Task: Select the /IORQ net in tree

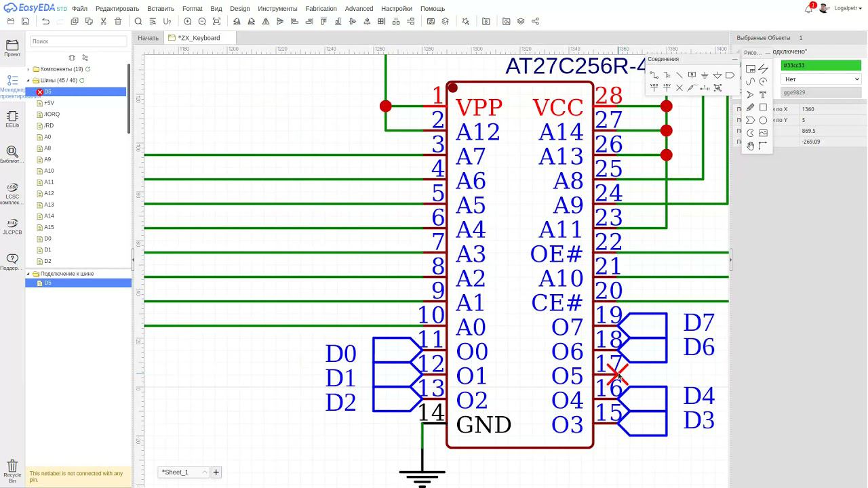Action: [x=52, y=115]
